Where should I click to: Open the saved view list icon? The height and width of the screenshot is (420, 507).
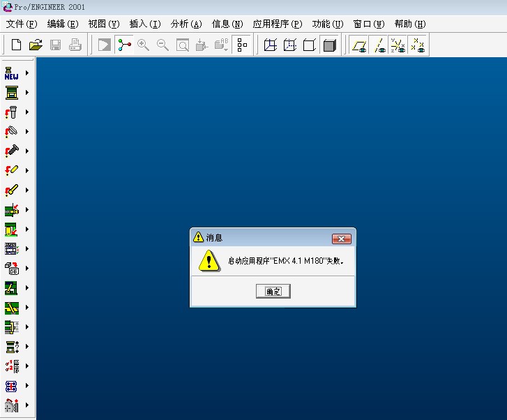(222, 45)
